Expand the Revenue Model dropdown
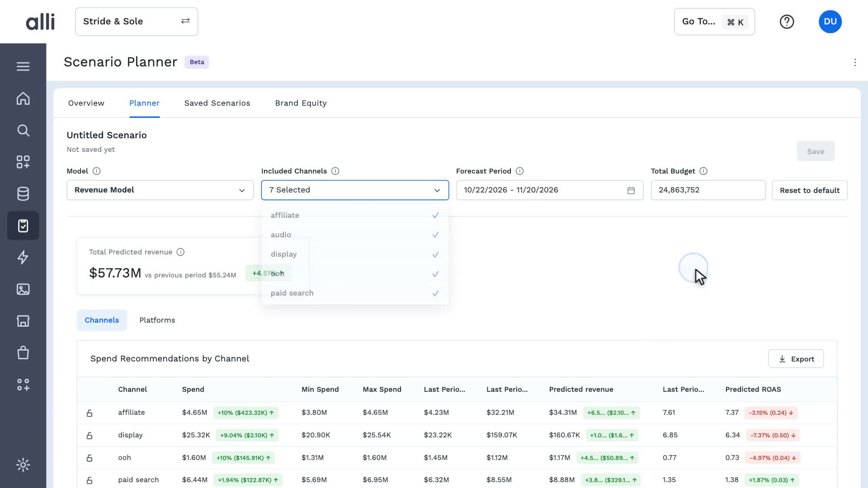The height and width of the screenshot is (488, 868). pyautogui.click(x=160, y=190)
